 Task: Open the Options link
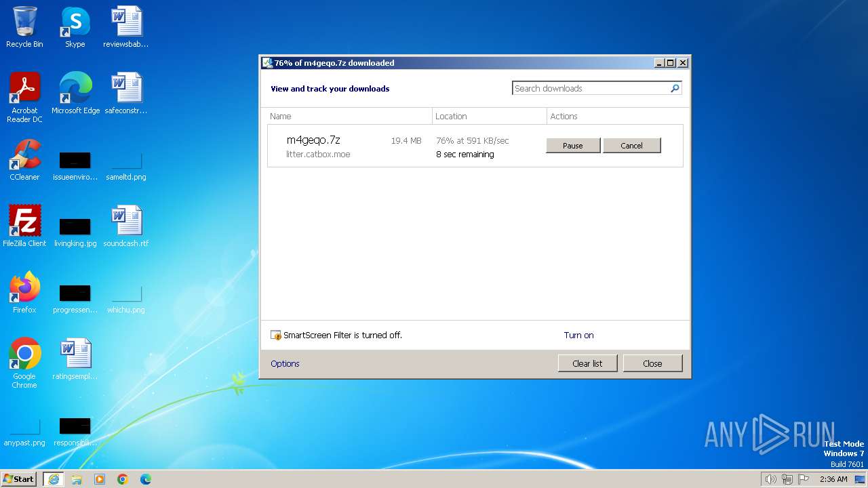coord(285,363)
